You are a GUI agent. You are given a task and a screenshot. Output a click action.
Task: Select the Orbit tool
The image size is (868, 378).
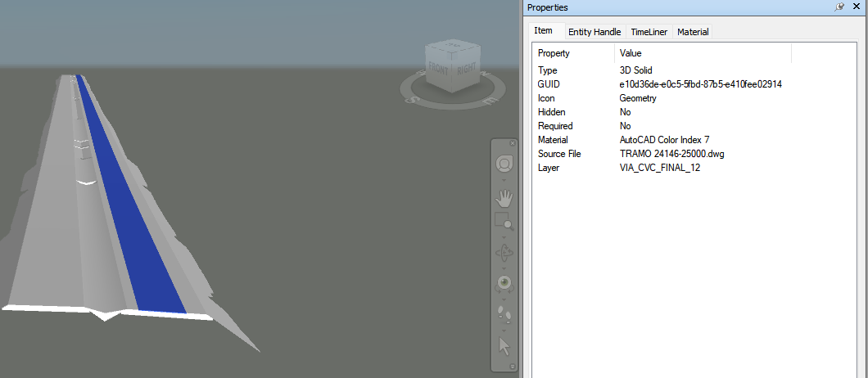504,254
